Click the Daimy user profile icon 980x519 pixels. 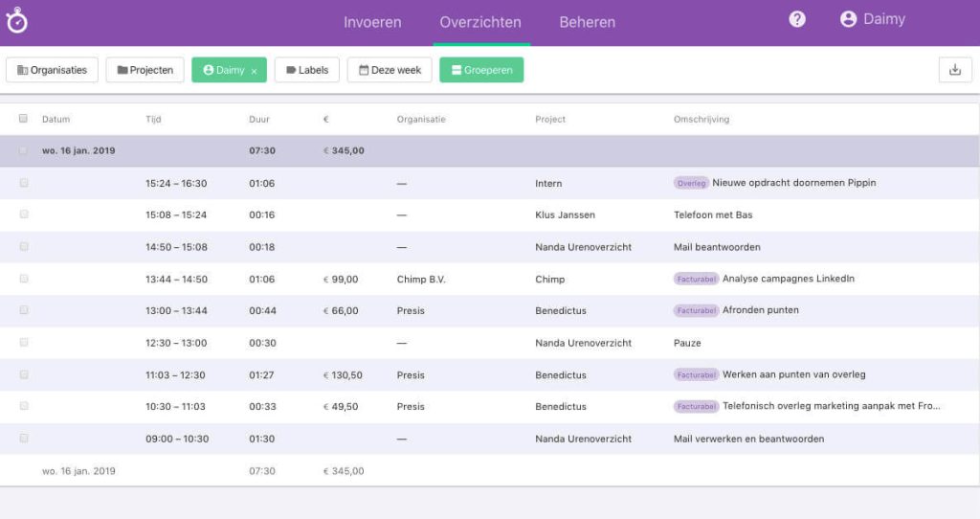coord(848,20)
